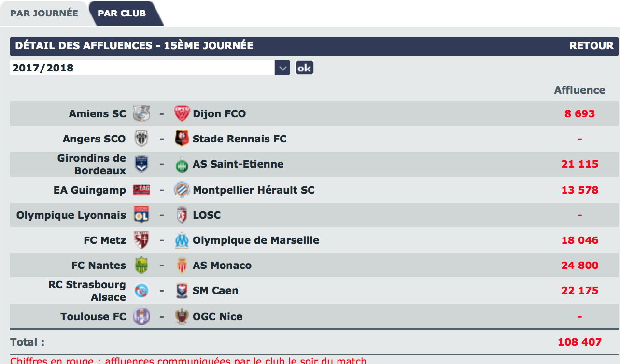
Task: Click the AS Saint-Etienne green badge
Action: point(182,164)
